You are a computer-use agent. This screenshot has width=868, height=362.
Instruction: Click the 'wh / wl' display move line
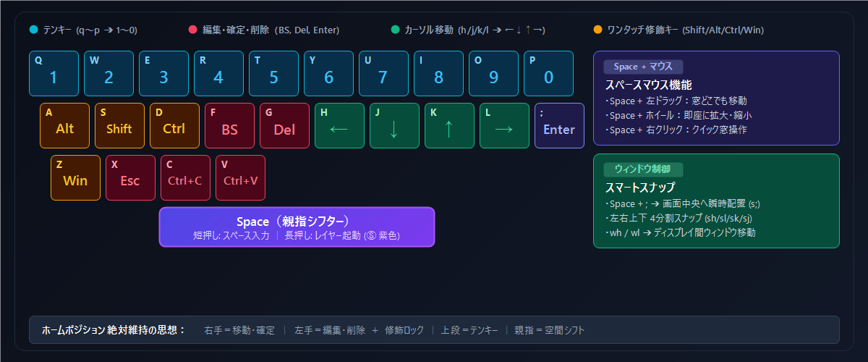click(x=680, y=232)
